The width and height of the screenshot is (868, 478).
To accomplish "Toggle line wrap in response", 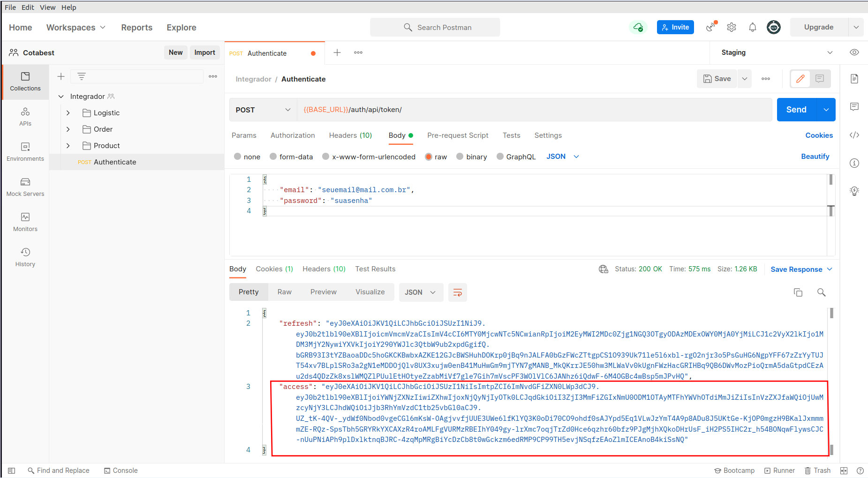I will [x=458, y=292].
